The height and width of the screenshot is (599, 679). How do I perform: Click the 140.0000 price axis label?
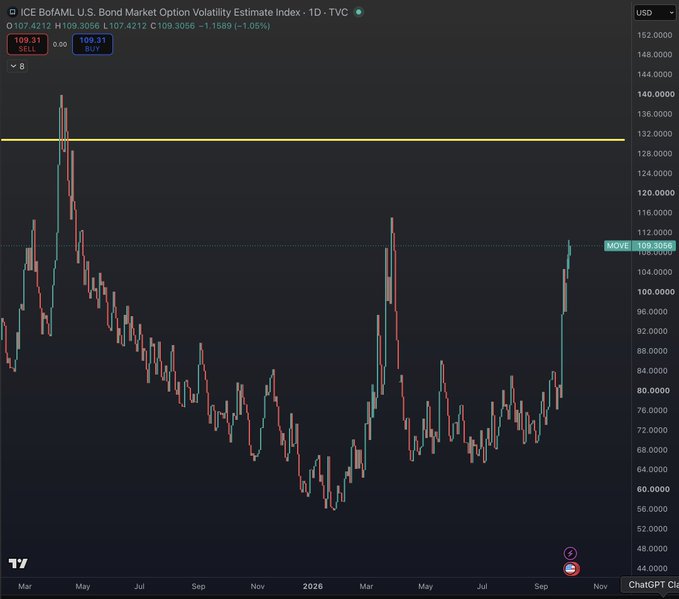(656, 94)
